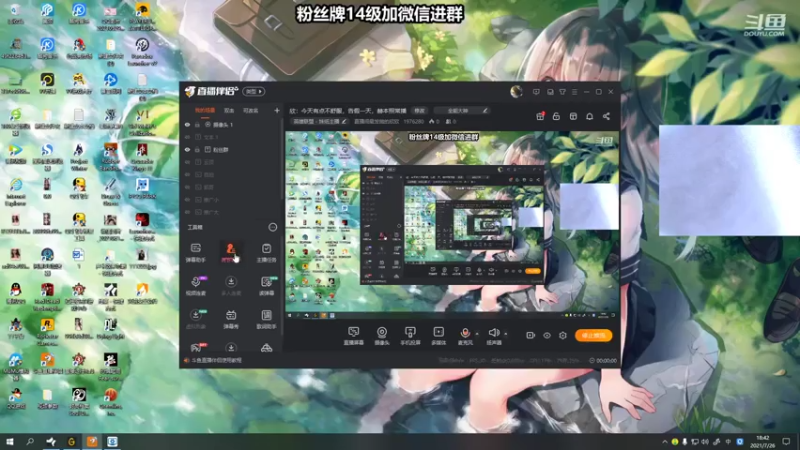Click the 修改 button beside stream title
800x450 pixels.
coord(419,110)
